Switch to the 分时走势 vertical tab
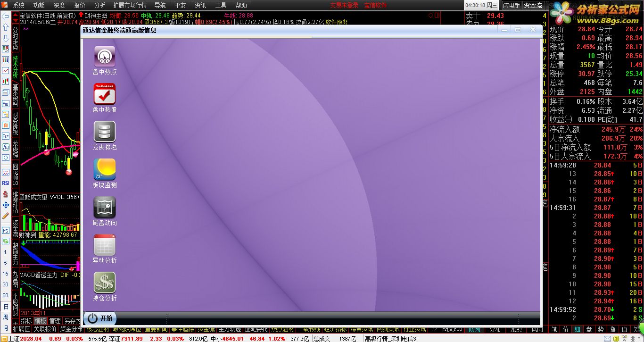Screen dimensions: 644x342 click(x=15, y=39)
